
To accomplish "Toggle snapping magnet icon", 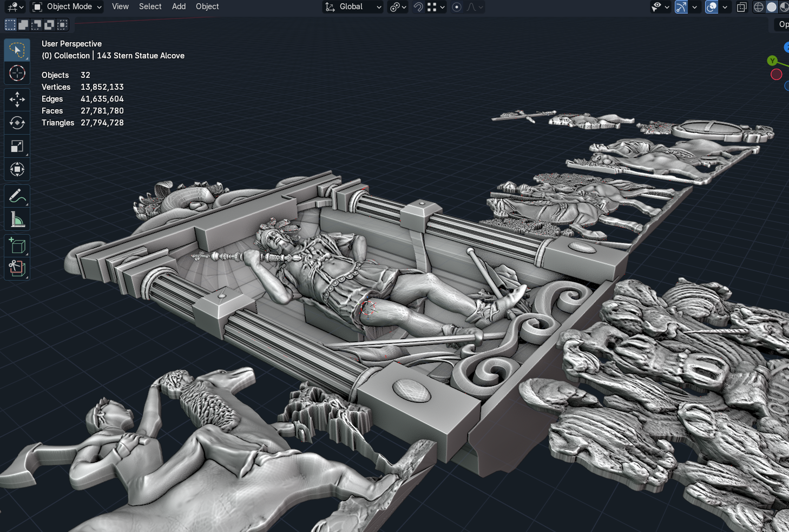I will click(418, 7).
